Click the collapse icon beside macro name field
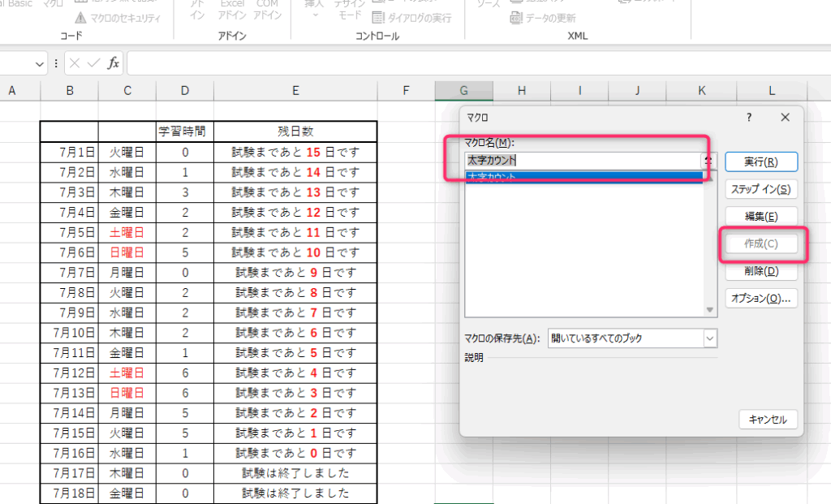 tap(708, 161)
